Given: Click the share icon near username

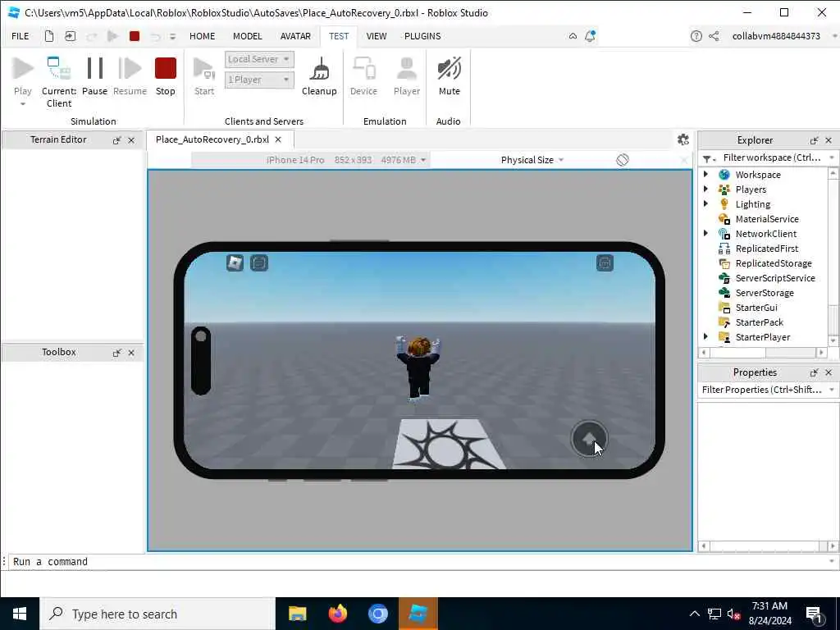Looking at the screenshot, I should point(714,36).
